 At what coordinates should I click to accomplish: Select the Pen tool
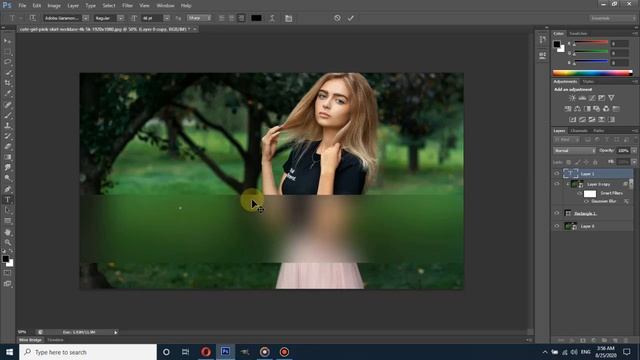point(7,189)
